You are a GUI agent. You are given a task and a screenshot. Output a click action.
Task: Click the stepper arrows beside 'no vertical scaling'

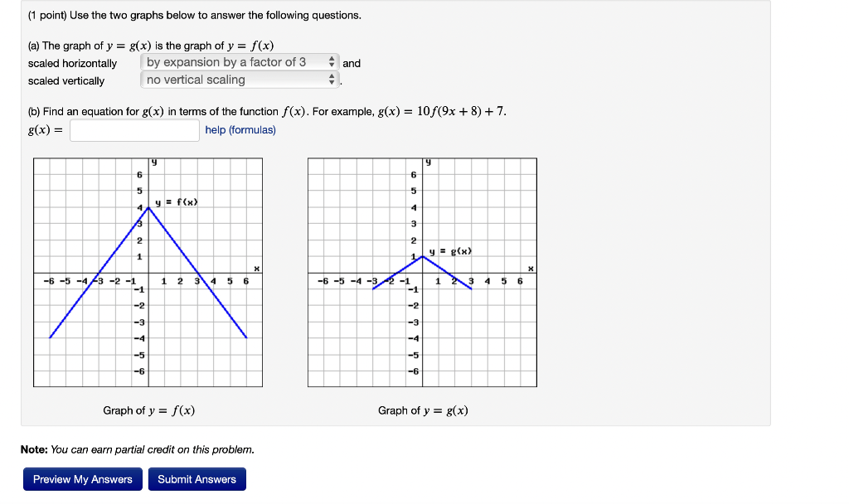331,80
